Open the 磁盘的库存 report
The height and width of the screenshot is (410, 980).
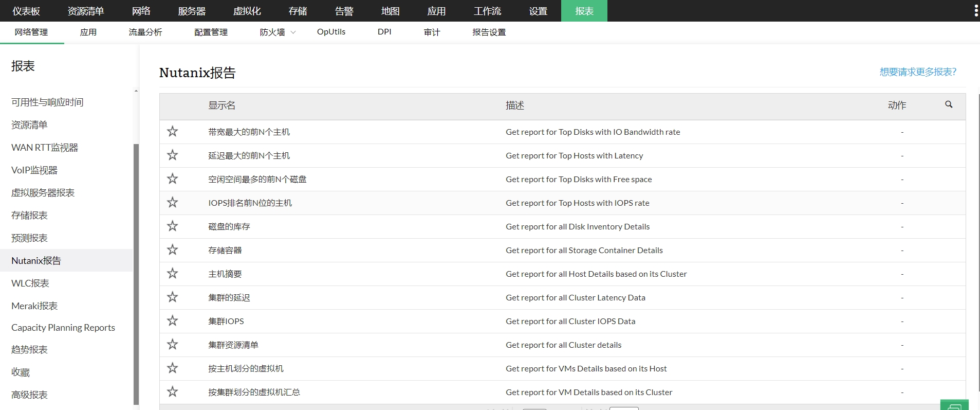tap(229, 226)
